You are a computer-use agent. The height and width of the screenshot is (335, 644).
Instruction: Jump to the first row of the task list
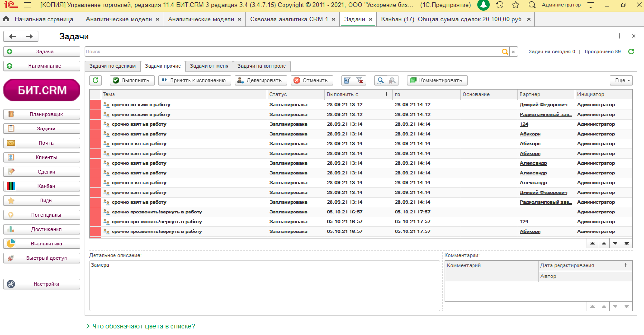[x=592, y=243]
